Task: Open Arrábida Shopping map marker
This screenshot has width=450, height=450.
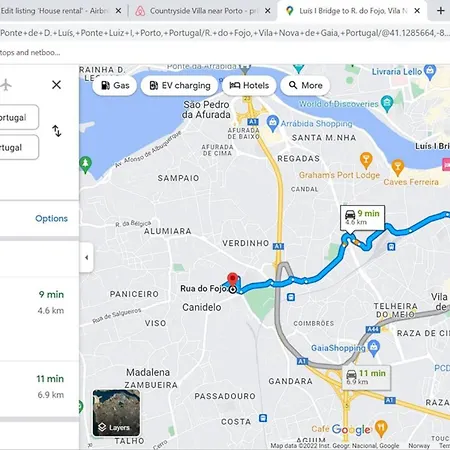Action: pyautogui.click(x=273, y=123)
